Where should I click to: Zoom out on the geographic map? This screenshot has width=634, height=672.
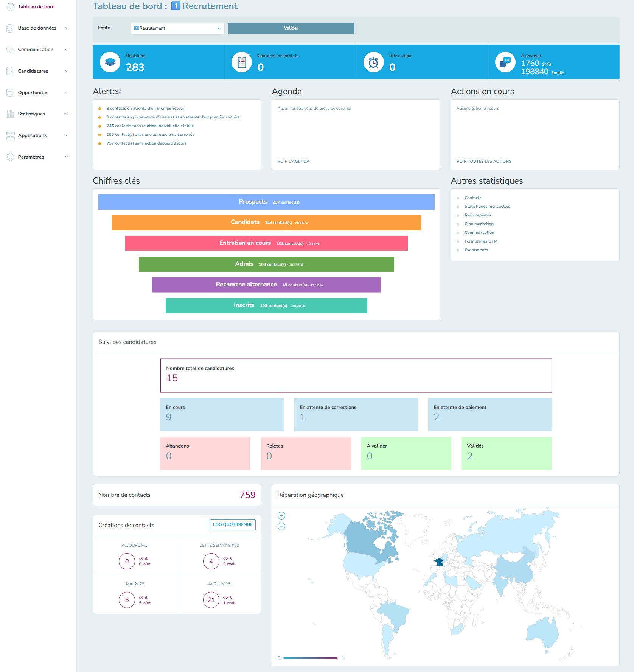click(281, 526)
